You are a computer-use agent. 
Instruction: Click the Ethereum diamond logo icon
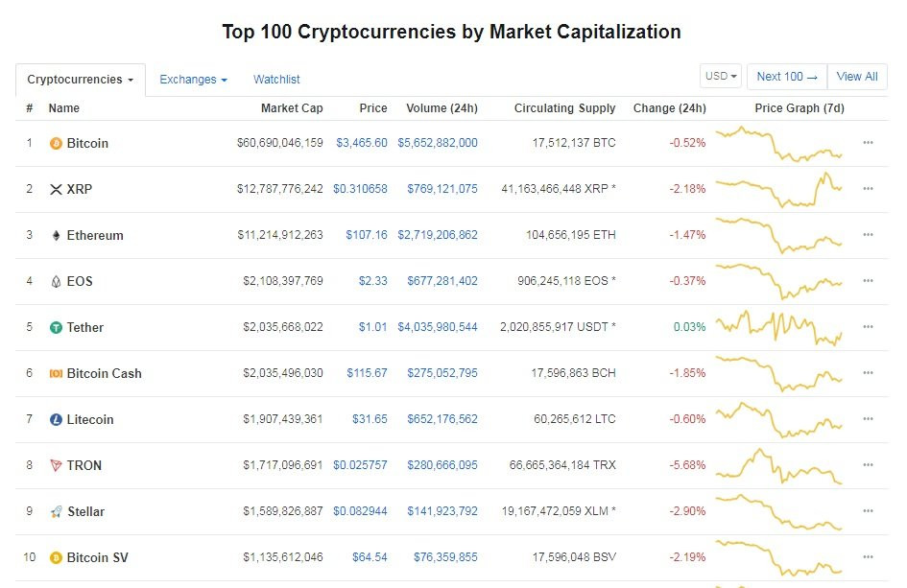pyautogui.click(x=56, y=235)
